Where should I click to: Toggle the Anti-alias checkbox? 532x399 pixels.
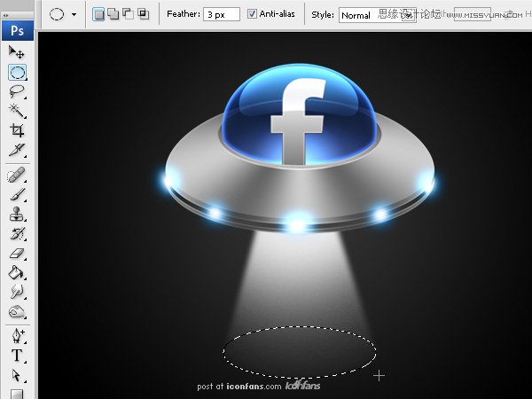coord(252,14)
